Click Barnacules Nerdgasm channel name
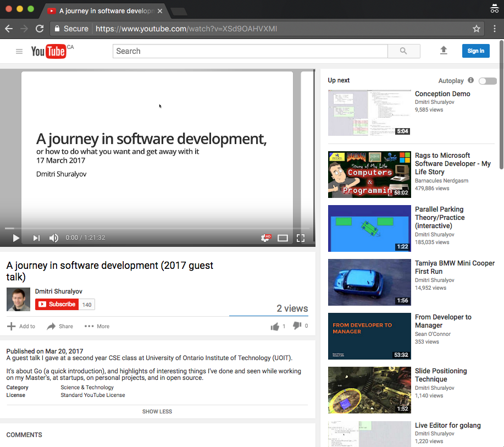The height and width of the screenshot is (447, 504). [x=441, y=181]
